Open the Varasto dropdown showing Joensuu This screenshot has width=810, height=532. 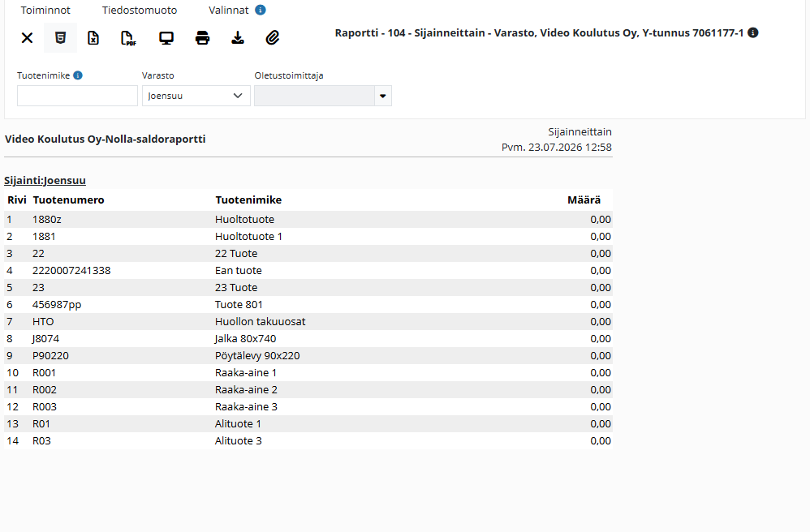pos(196,96)
